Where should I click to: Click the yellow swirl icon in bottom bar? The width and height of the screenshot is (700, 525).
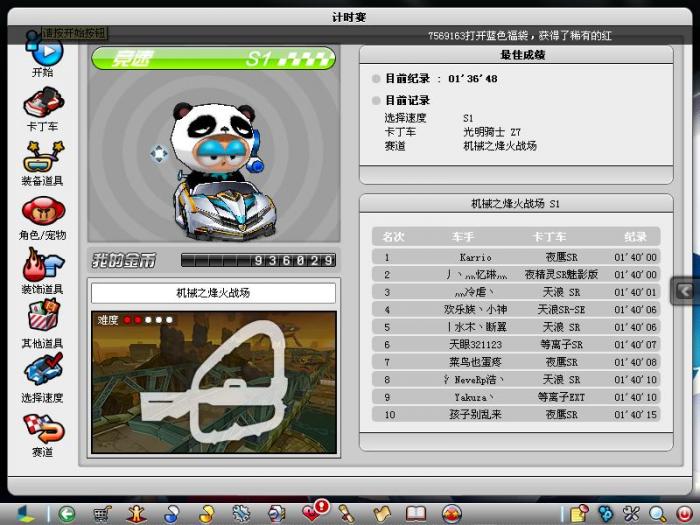[x=206, y=514]
